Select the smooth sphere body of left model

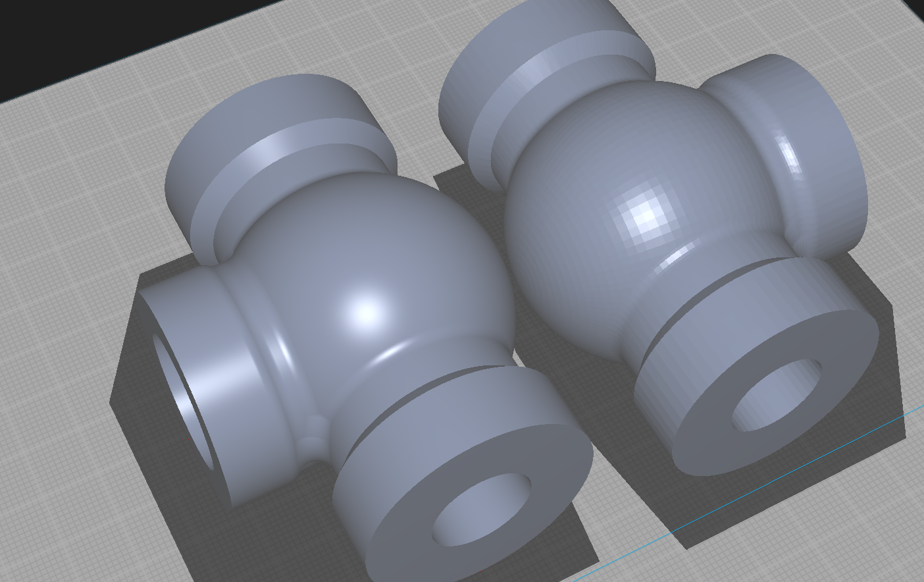[395, 263]
